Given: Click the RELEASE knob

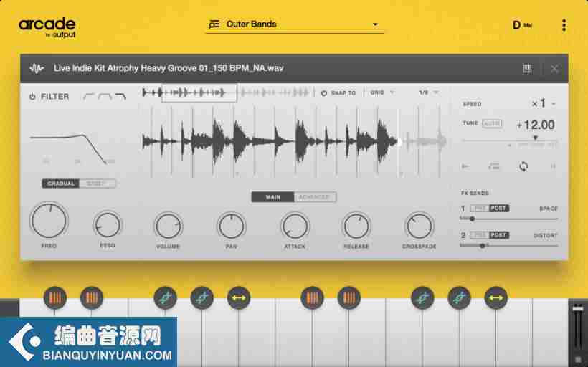Looking at the screenshot, I should pos(356,226).
